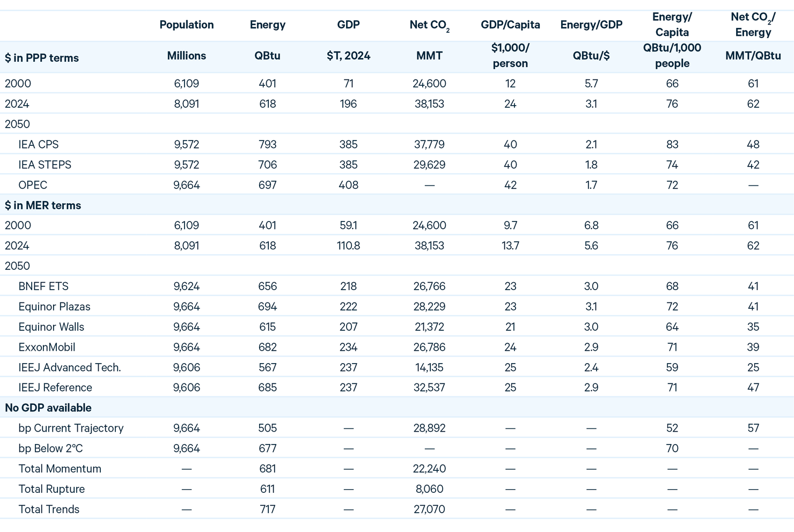The image size is (794, 532).
Task: Click the Energy/GDP column header
Action: tap(591, 25)
